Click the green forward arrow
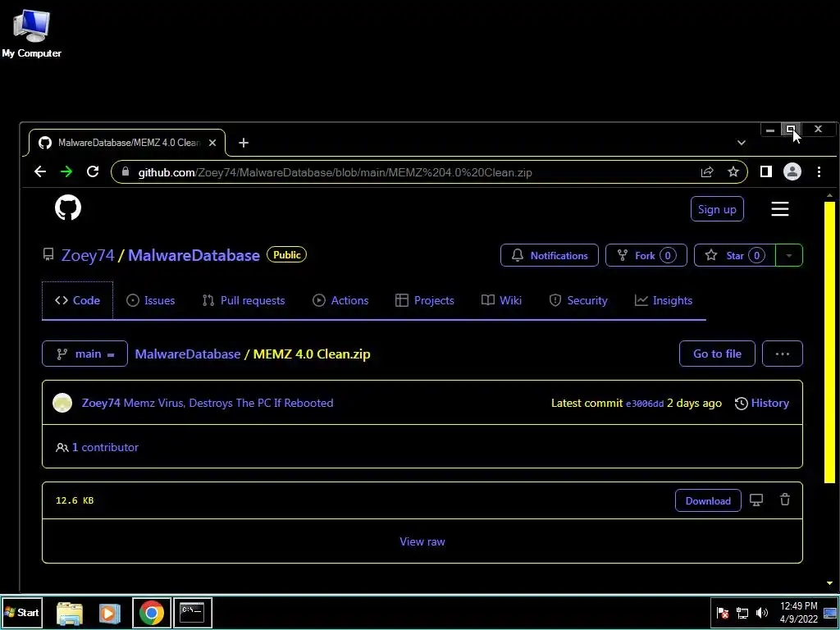The height and width of the screenshot is (630, 840). tap(66, 172)
